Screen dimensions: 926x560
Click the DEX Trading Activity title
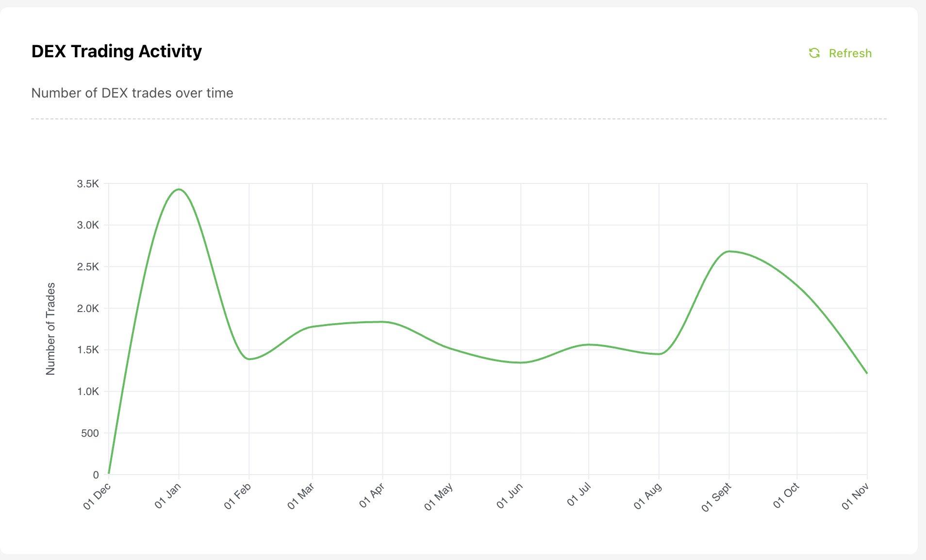116,51
